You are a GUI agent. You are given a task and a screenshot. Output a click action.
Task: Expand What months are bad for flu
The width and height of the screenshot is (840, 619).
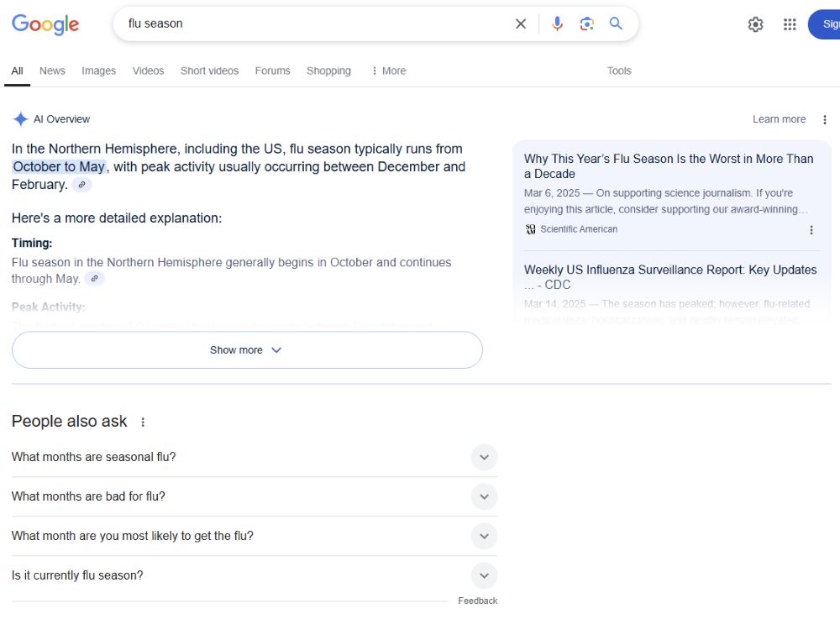(255, 496)
